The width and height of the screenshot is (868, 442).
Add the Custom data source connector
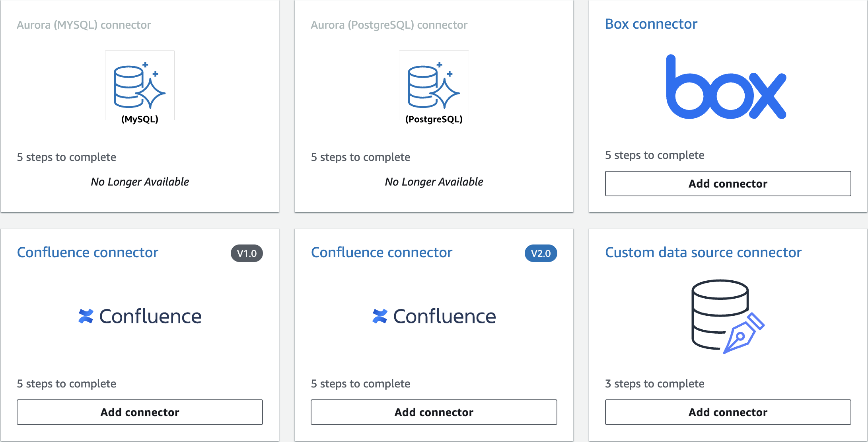click(728, 412)
